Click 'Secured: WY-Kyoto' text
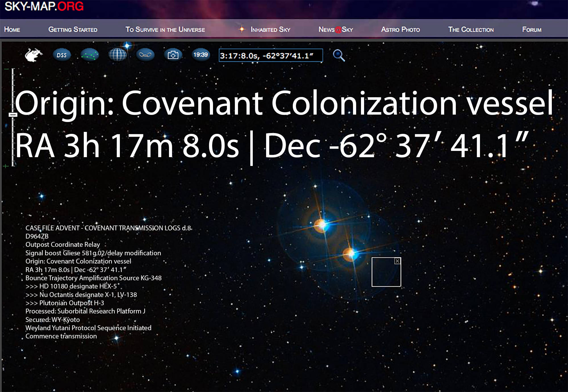This screenshot has width=568, height=392. tap(53, 320)
